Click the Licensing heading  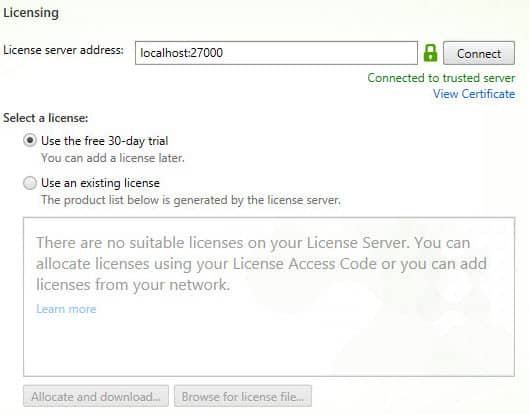(31, 13)
